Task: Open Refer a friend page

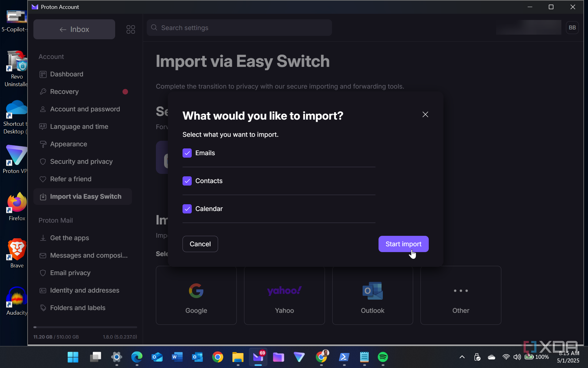Action: 83,179
